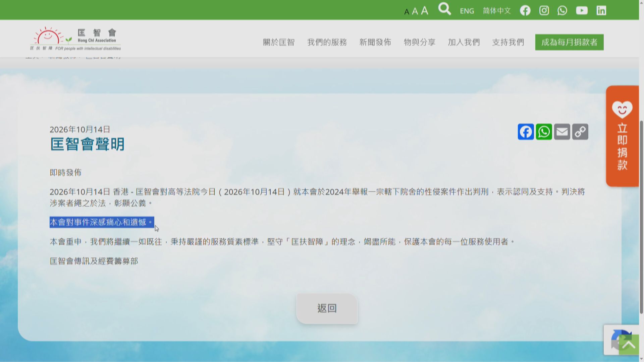Open Facebook page from top bar
This screenshot has width=644, height=362.
[x=525, y=11]
